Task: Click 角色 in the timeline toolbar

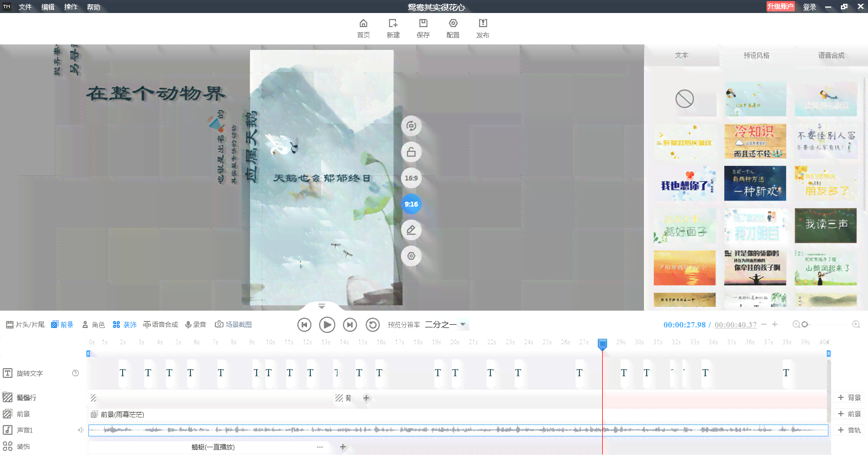Action: 93,325
